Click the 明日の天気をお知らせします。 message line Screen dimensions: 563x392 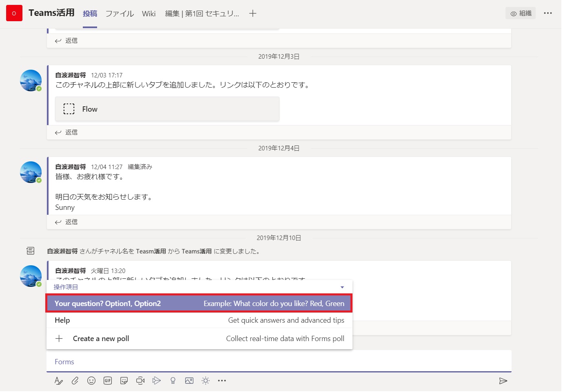pyautogui.click(x=104, y=197)
